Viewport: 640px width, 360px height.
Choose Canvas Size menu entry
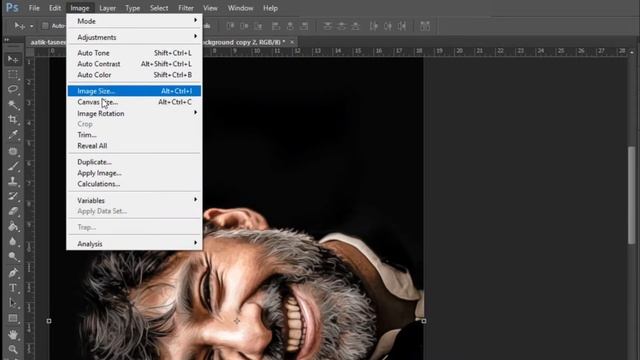click(x=134, y=102)
